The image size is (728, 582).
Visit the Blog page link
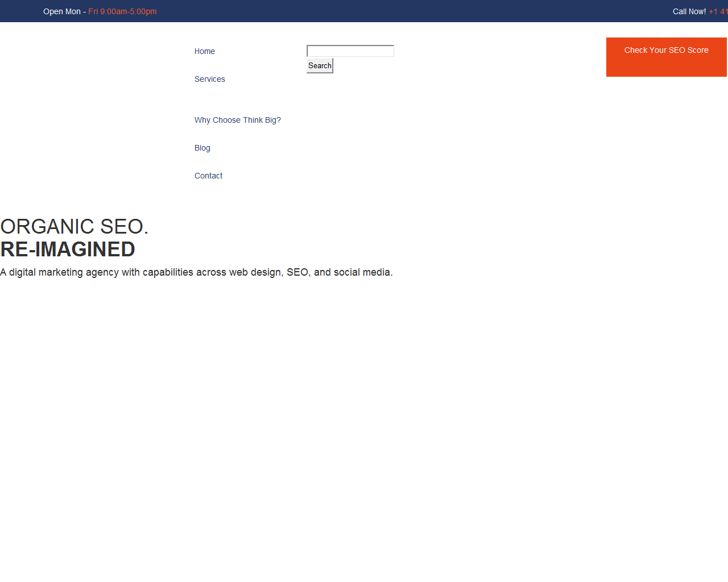click(202, 148)
